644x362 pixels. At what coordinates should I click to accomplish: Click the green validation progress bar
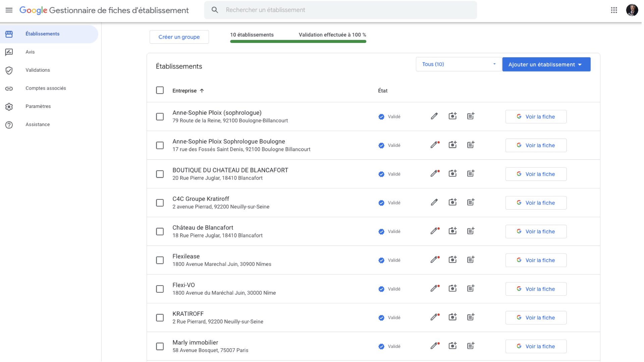298,42
